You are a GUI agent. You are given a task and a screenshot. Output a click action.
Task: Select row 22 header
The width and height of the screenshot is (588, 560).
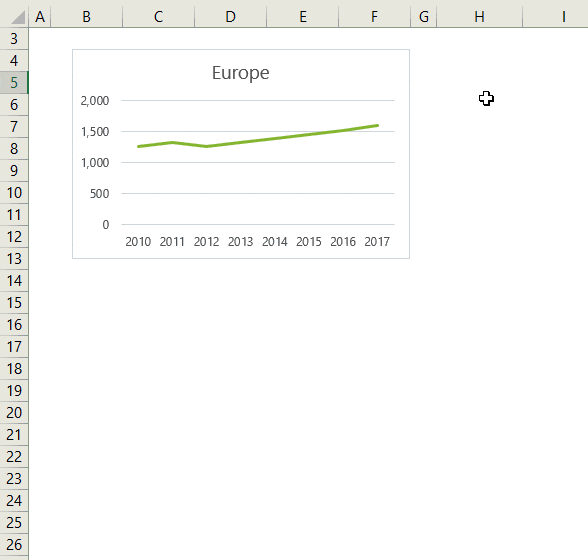[x=14, y=456]
